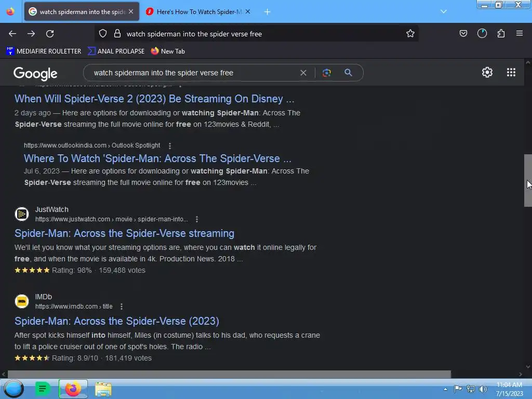Click the vertical page scrollbar thumb
532x399 pixels.
coord(528,180)
